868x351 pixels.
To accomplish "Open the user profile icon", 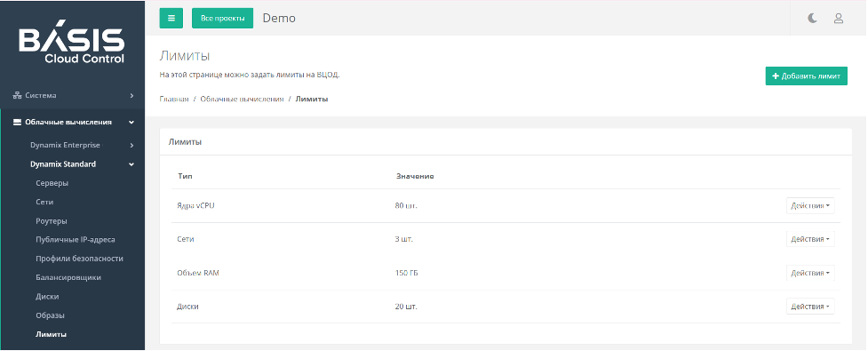I will click(838, 19).
